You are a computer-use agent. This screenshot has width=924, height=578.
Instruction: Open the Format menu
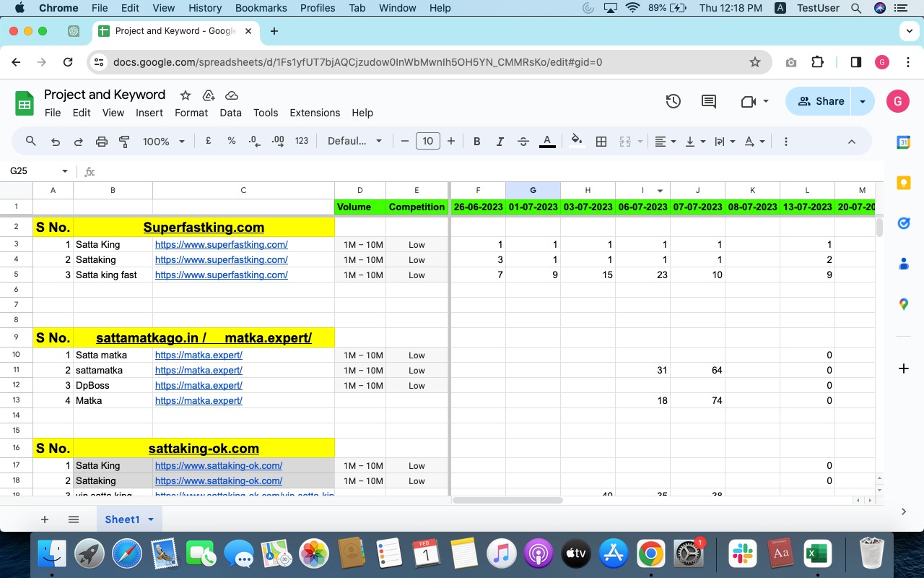tap(191, 113)
